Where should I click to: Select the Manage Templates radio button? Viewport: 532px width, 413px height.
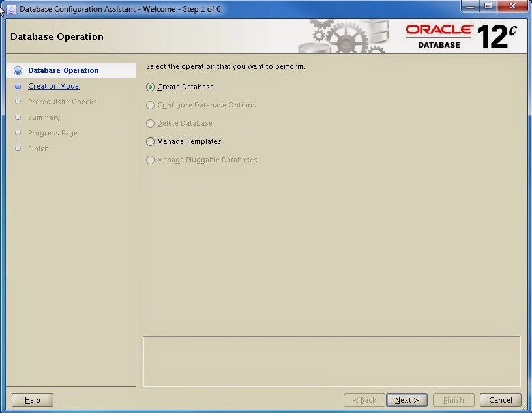[150, 141]
